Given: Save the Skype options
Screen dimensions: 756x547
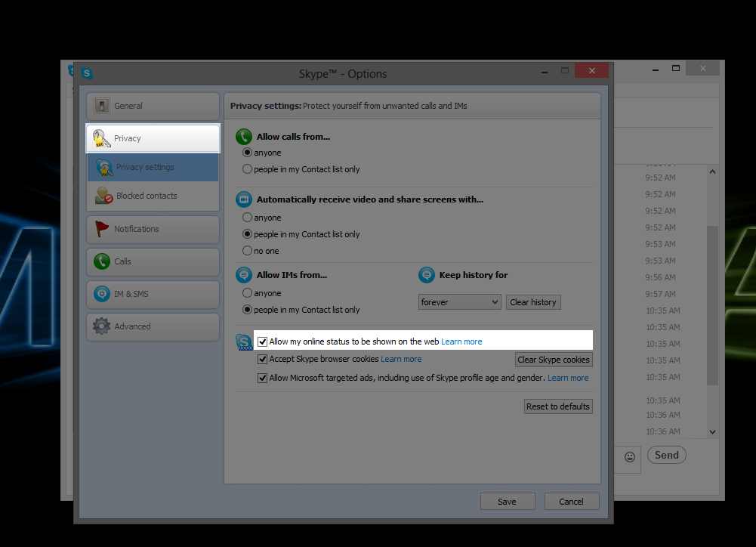Looking at the screenshot, I should [x=508, y=502].
